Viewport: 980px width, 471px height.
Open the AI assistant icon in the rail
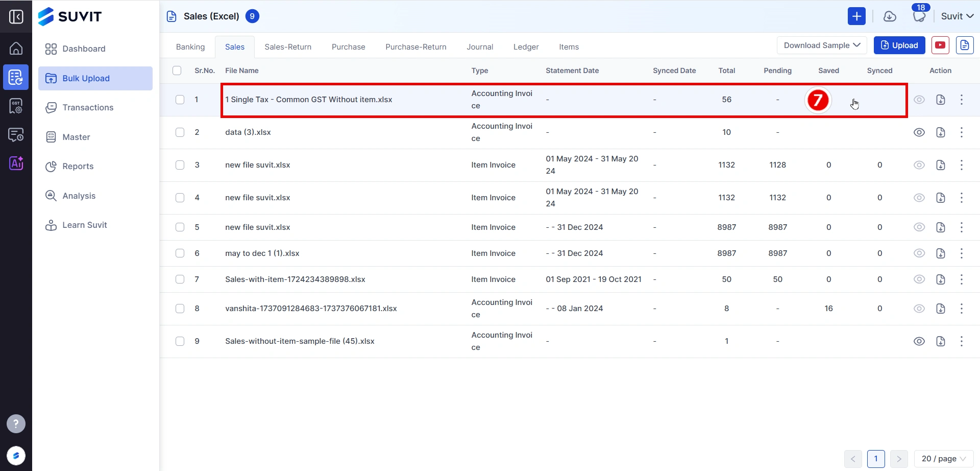(x=16, y=163)
